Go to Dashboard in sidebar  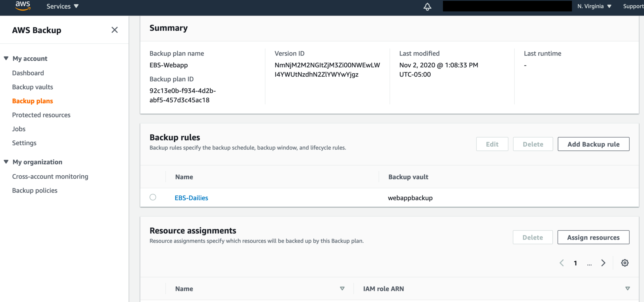[x=28, y=73]
